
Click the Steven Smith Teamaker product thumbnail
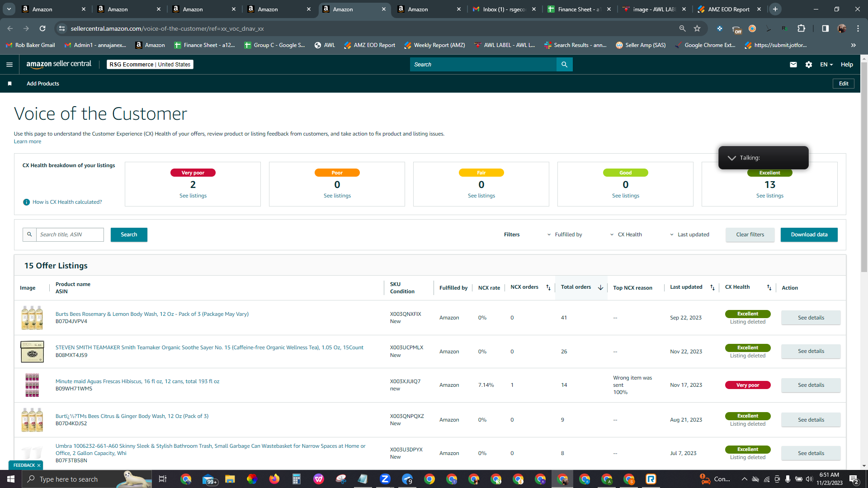32,352
